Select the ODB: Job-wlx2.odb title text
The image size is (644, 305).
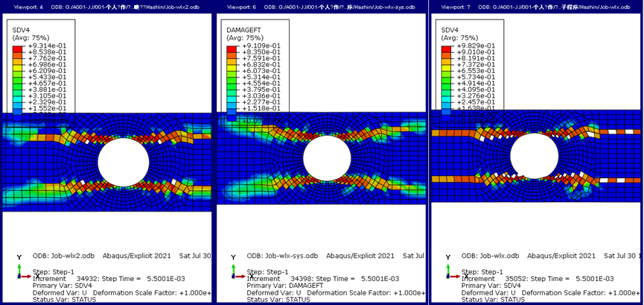[x=64, y=256]
